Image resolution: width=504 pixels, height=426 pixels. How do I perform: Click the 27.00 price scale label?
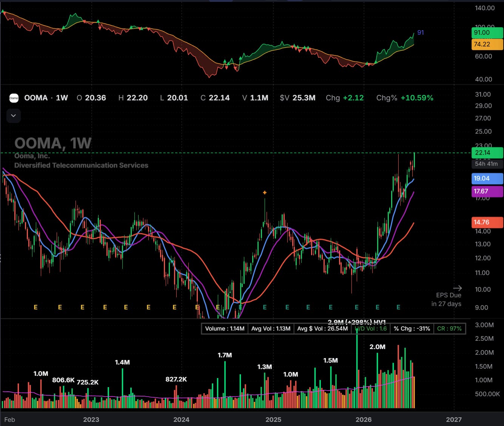click(483, 118)
